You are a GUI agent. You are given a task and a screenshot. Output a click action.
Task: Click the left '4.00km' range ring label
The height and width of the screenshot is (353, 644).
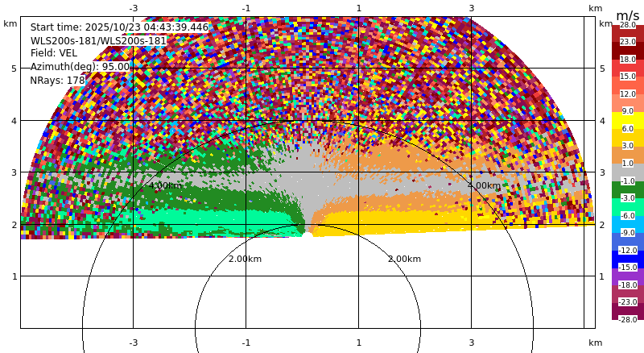(x=165, y=185)
